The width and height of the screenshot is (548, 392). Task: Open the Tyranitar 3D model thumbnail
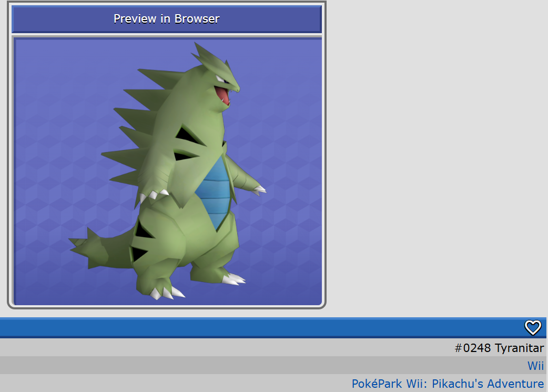168,172
